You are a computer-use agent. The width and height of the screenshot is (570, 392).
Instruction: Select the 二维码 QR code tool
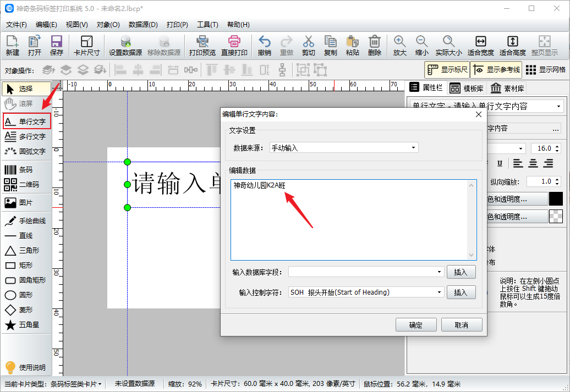[27, 184]
